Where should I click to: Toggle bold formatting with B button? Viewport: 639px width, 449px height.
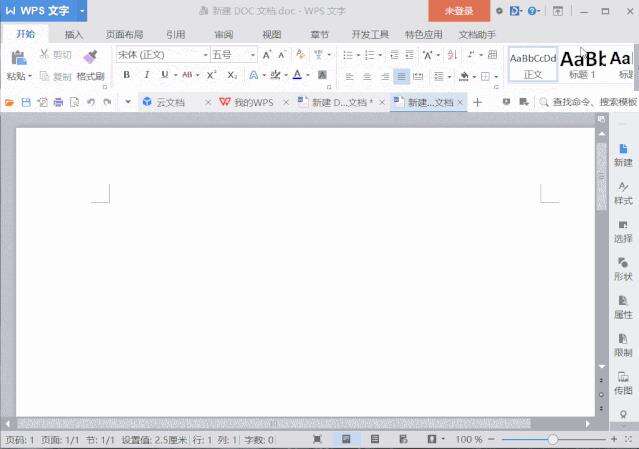126,75
